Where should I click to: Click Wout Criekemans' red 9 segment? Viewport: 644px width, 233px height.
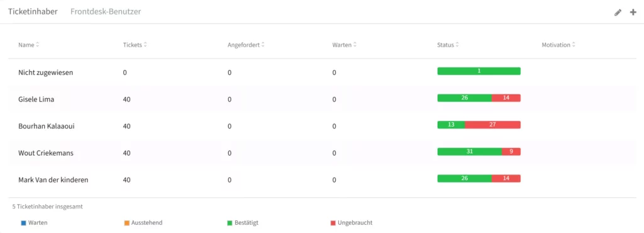(511, 152)
